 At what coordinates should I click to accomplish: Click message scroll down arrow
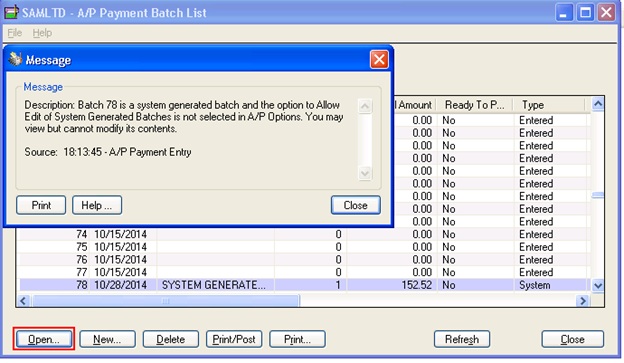pos(365,173)
